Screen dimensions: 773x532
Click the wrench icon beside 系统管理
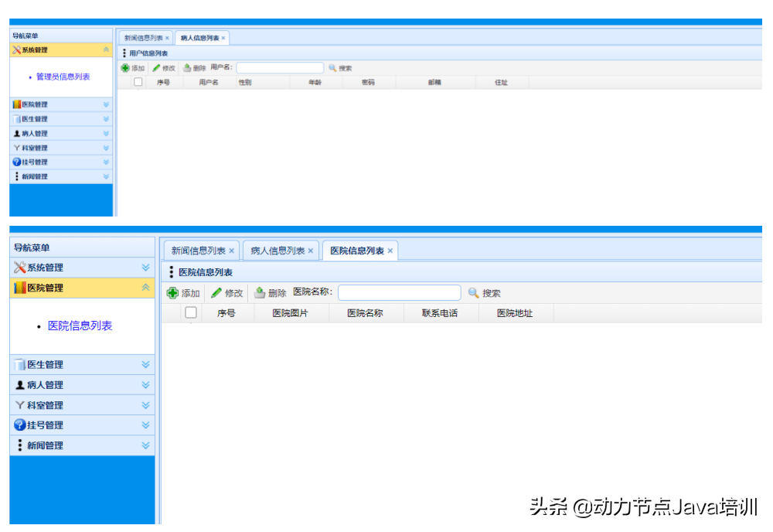tap(19, 268)
